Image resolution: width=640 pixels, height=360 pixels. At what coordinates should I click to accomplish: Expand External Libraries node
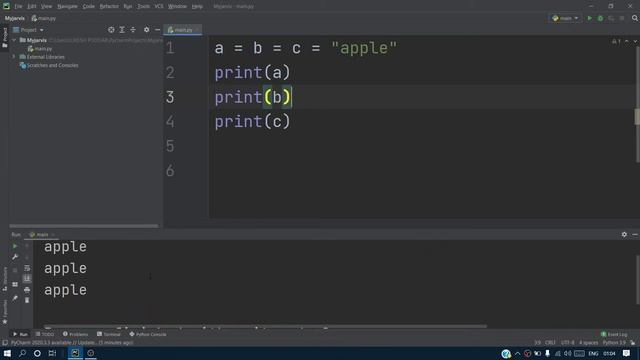coord(14,57)
